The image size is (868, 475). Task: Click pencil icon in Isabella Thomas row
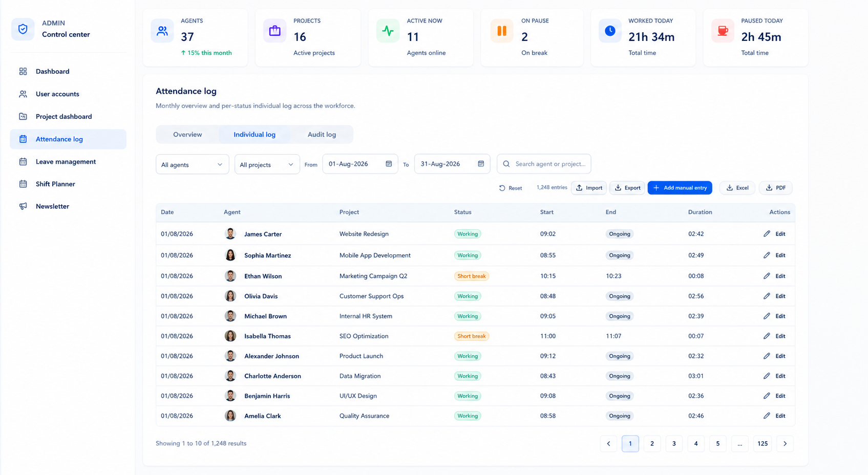pos(767,336)
